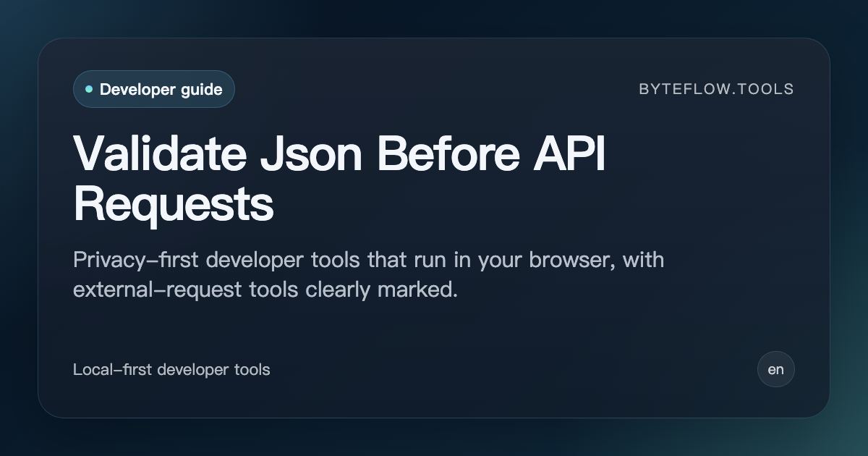This screenshot has width=868, height=456.
Task: Click the teal dot in Developer guide badge
Action: tap(89, 89)
